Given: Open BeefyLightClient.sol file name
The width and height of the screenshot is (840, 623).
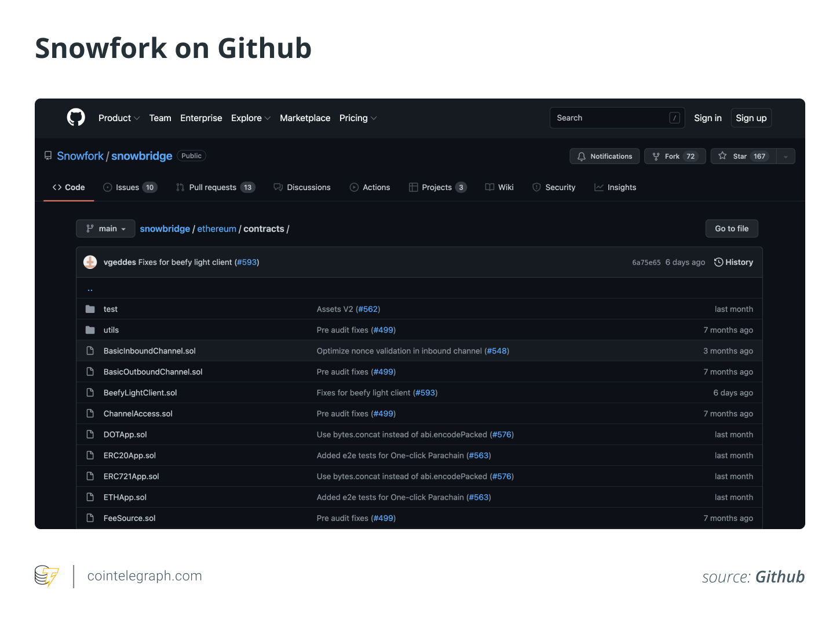Looking at the screenshot, I should (140, 392).
